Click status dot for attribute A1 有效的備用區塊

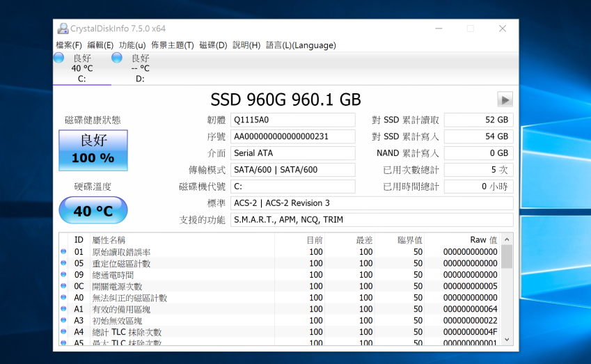pos(63,308)
